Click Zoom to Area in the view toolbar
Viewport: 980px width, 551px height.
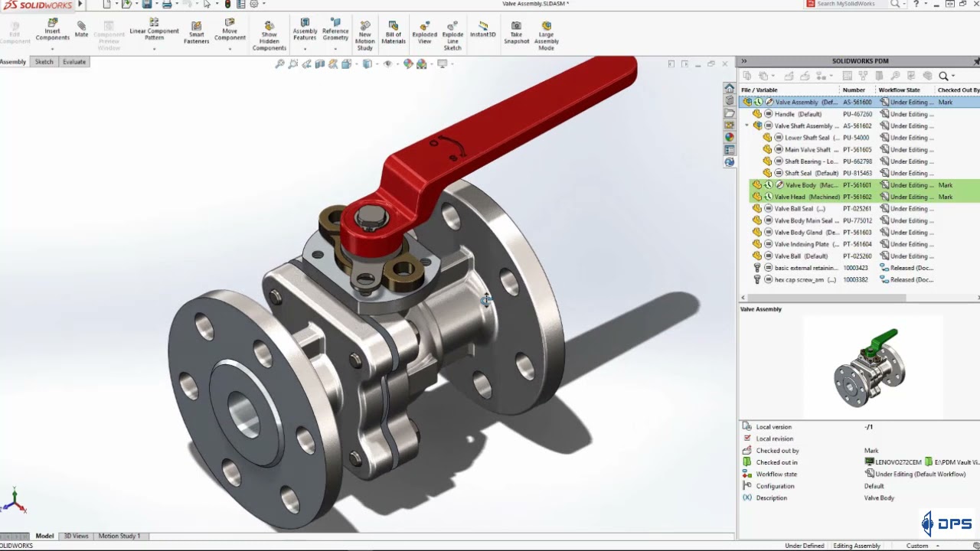point(293,64)
